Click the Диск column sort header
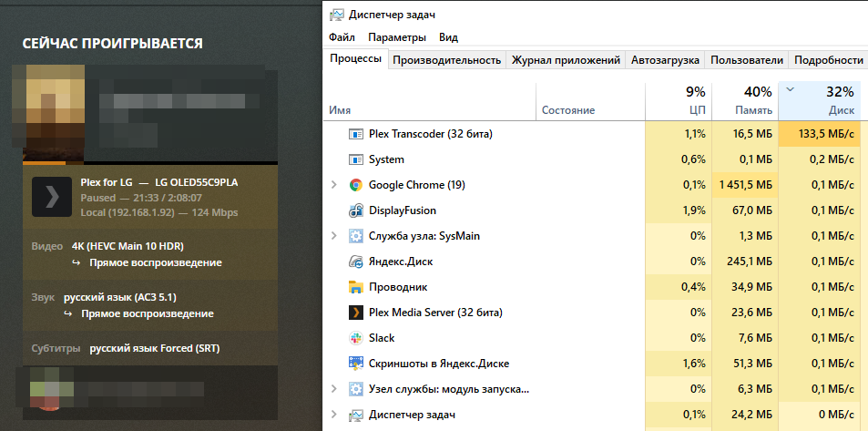Screen dimensions: 868x431 pyautogui.click(x=822, y=100)
